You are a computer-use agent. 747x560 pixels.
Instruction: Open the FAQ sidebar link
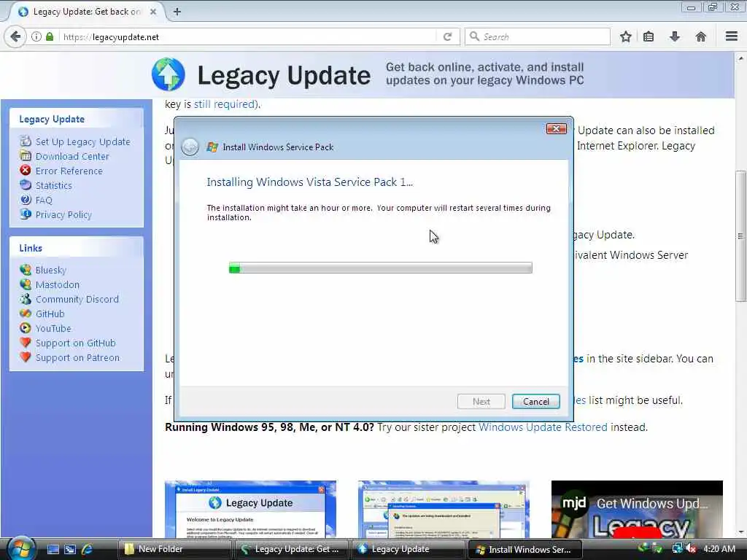point(43,200)
